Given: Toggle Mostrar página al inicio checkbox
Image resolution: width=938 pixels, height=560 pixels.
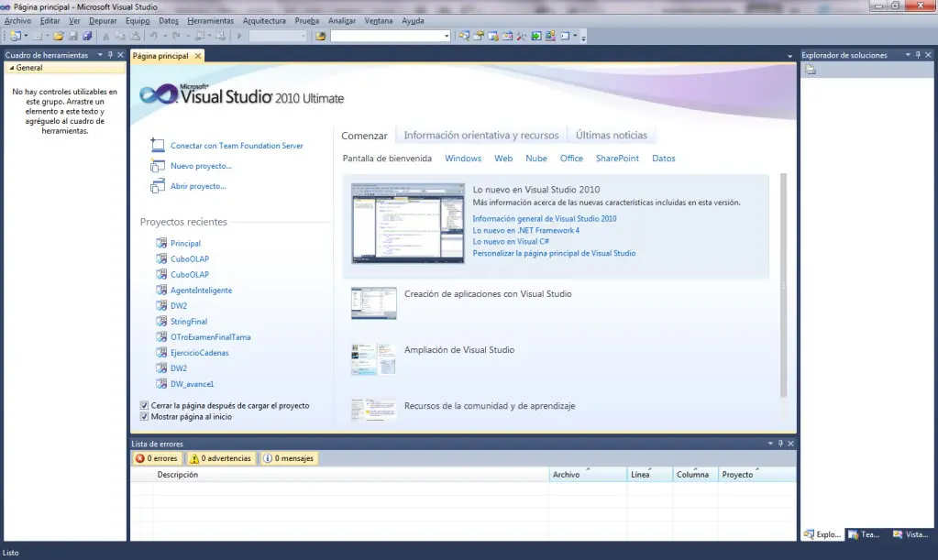Looking at the screenshot, I should 144,417.
